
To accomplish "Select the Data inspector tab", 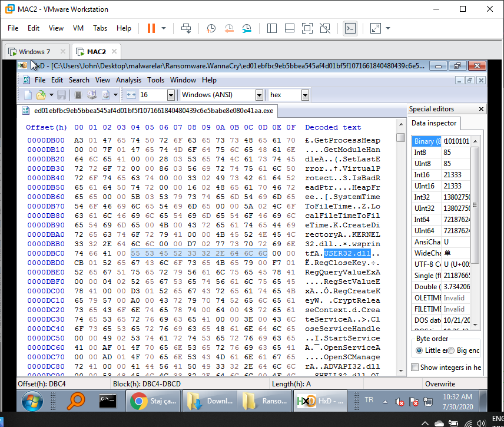I will click(433, 123).
